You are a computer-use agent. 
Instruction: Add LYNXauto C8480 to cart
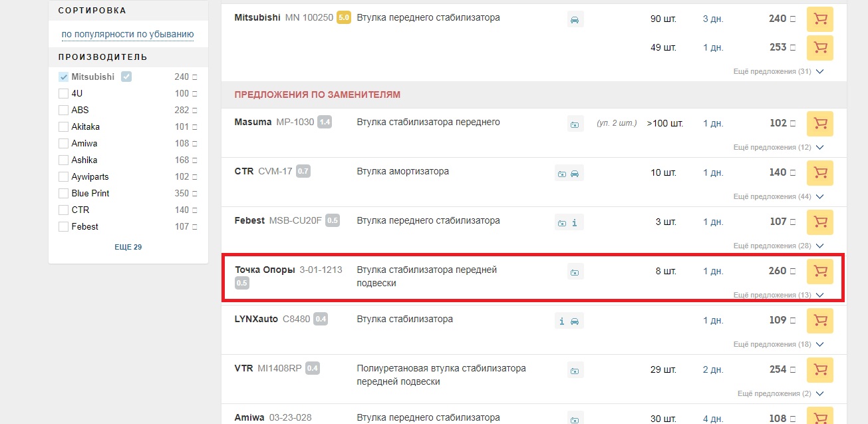click(x=819, y=321)
